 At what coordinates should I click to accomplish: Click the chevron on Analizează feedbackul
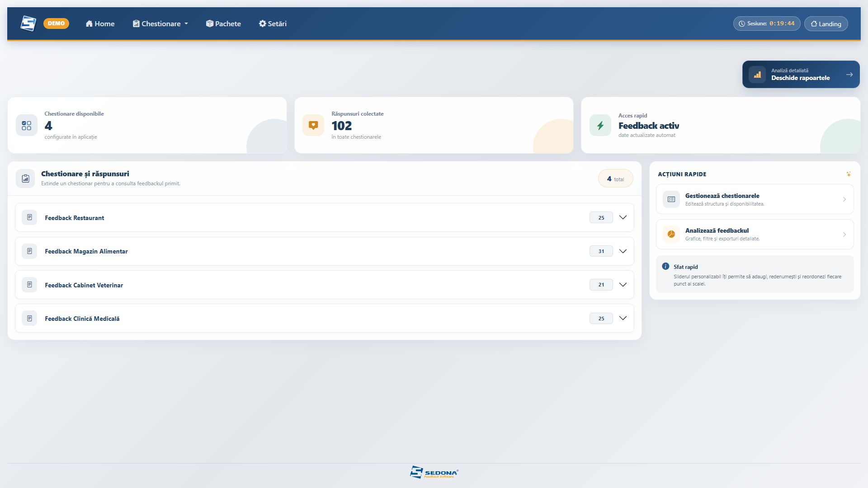point(844,235)
